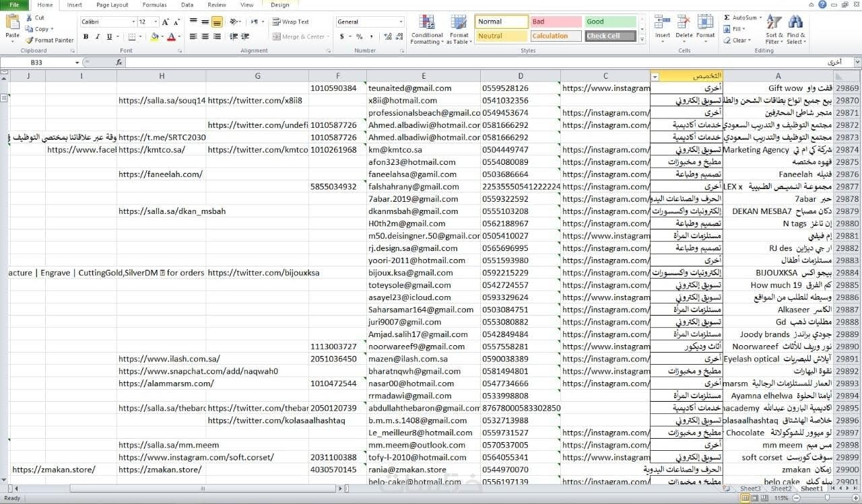
Task: Toggle Wrap Text
Action: [291, 22]
